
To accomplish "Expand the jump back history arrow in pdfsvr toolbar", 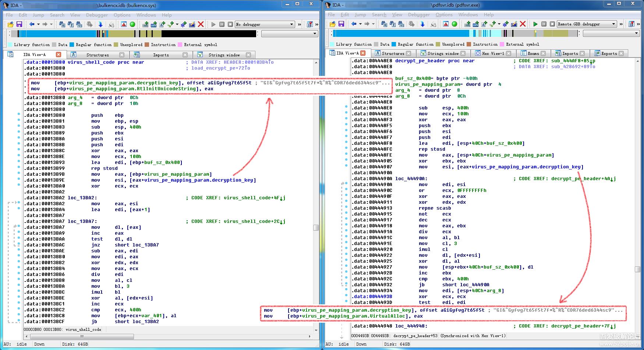I will coord(360,24).
